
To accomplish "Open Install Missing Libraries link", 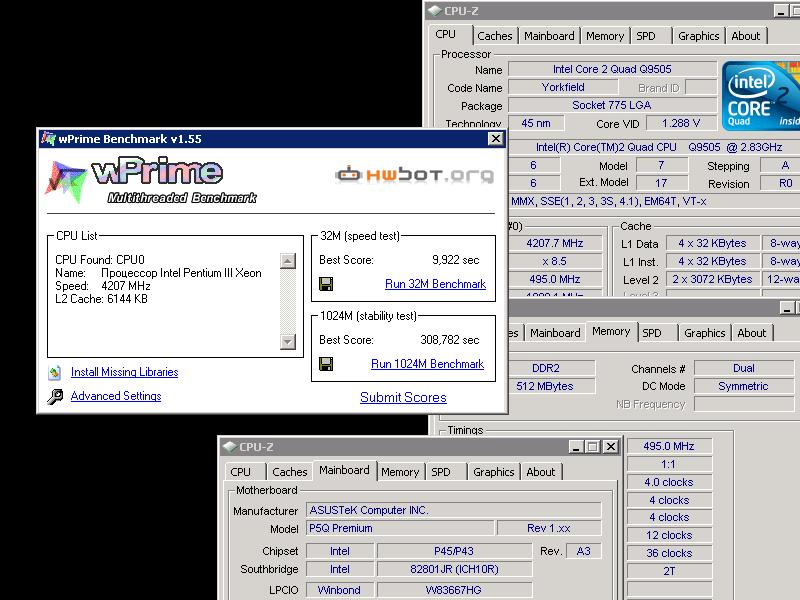I will pos(124,372).
